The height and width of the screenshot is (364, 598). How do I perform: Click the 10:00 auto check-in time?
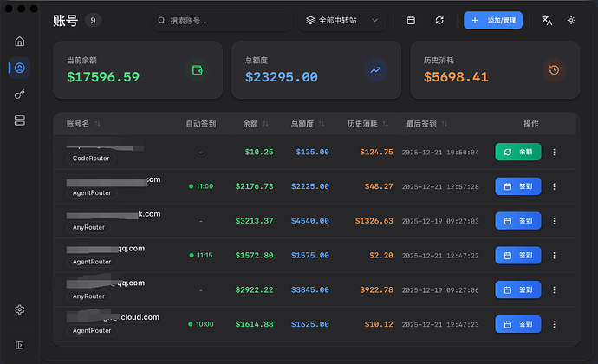click(201, 324)
